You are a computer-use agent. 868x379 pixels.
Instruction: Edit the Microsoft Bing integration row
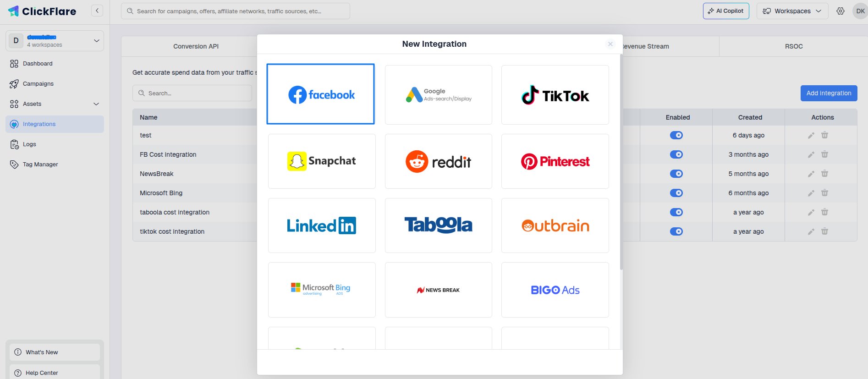pos(811,193)
